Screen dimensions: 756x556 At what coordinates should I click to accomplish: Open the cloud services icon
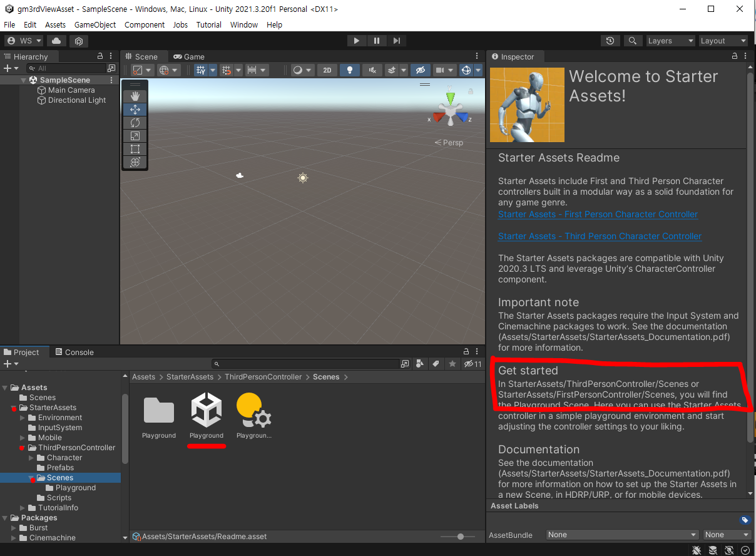pos(56,41)
